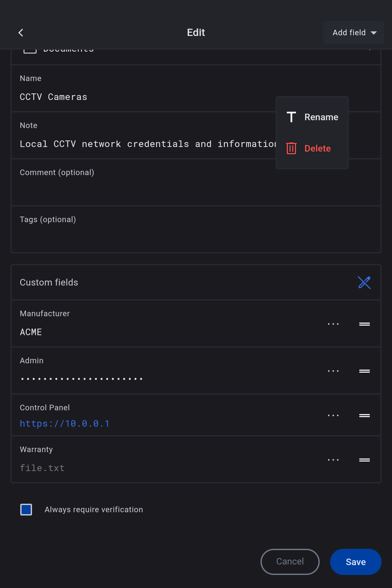Open more options for Admin field
This screenshot has width=392, height=588.
click(333, 371)
